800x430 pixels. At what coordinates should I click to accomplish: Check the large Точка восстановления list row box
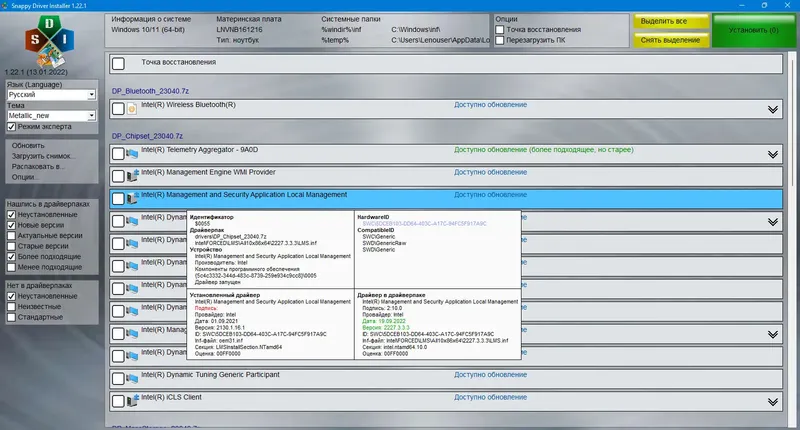tap(118, 64)
